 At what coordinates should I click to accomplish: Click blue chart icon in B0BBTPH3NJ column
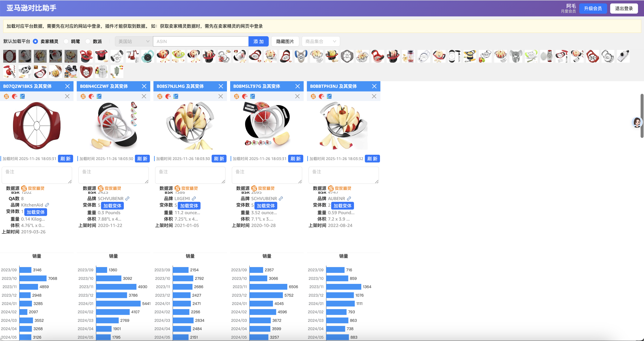(329, 96)
